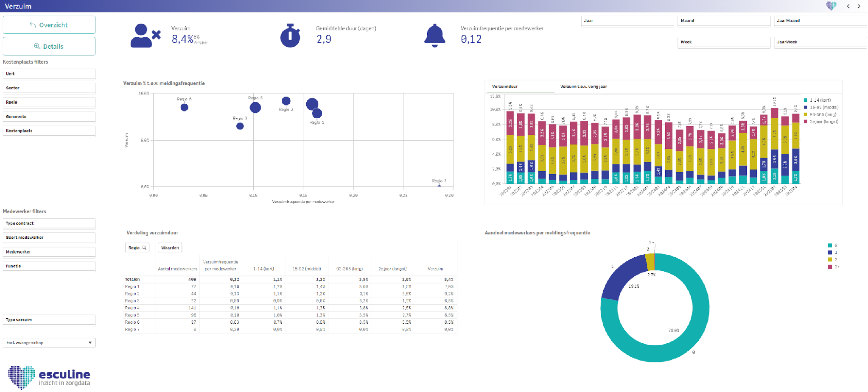Go to the next sheet arrow
The width and height of the screenshot is (868, 392).
[859, 6]
